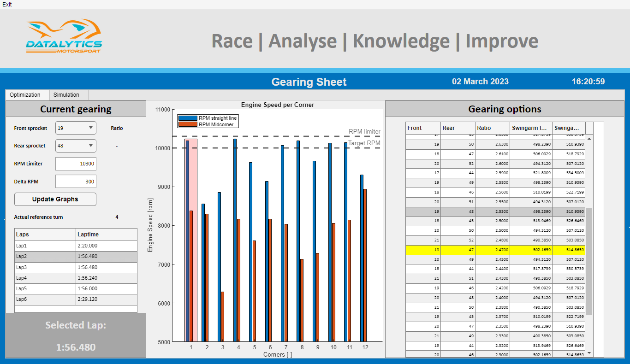Click the Ratio column header
The image size is (630, 364).
[492, 128]
